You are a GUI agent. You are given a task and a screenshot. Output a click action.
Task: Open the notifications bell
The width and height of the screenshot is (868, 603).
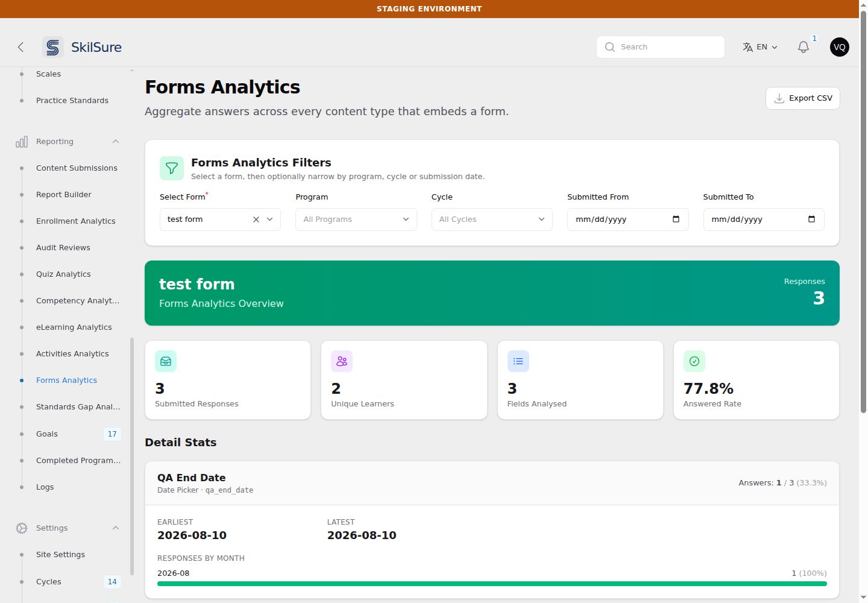pyautogui.click(x=804, y=47)
